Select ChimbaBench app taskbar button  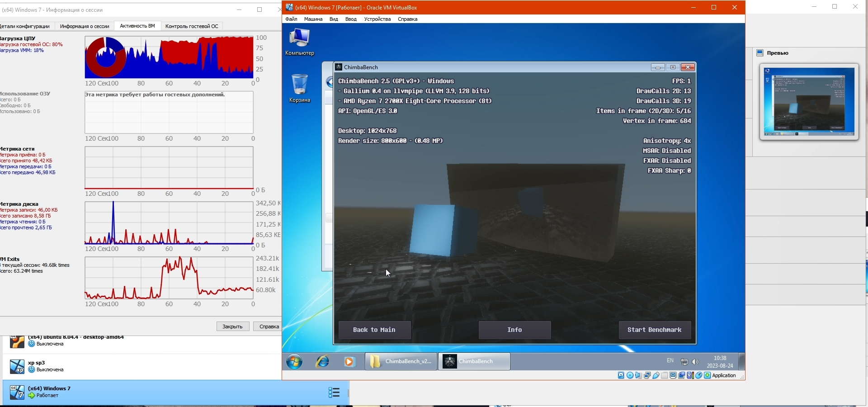(x=474, y=361)
